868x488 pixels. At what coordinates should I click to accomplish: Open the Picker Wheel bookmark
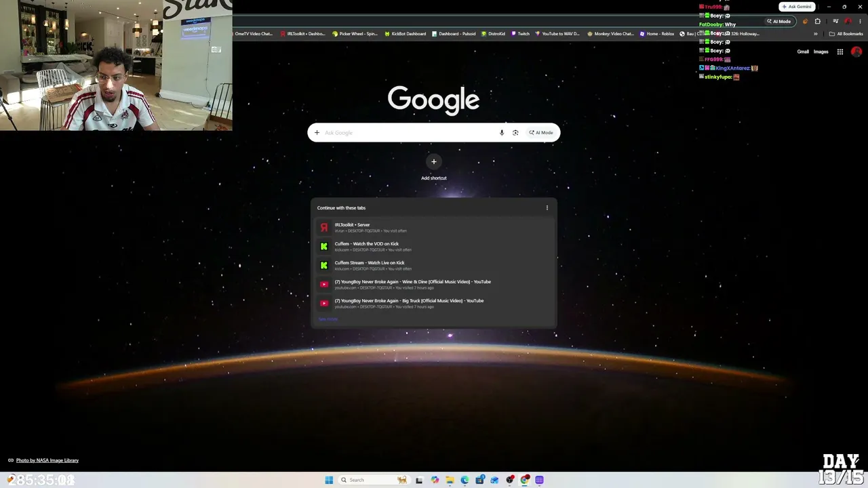(355, 34)
